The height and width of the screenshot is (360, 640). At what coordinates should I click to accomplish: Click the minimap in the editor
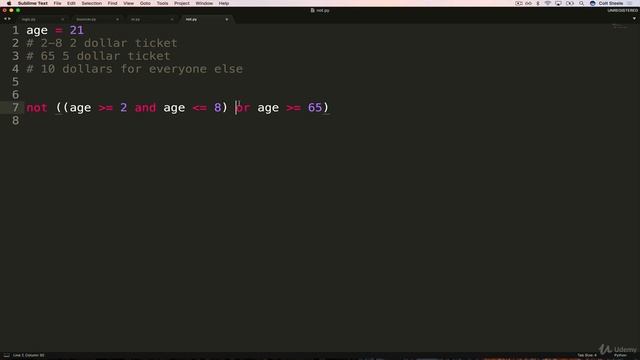point(620,27)
